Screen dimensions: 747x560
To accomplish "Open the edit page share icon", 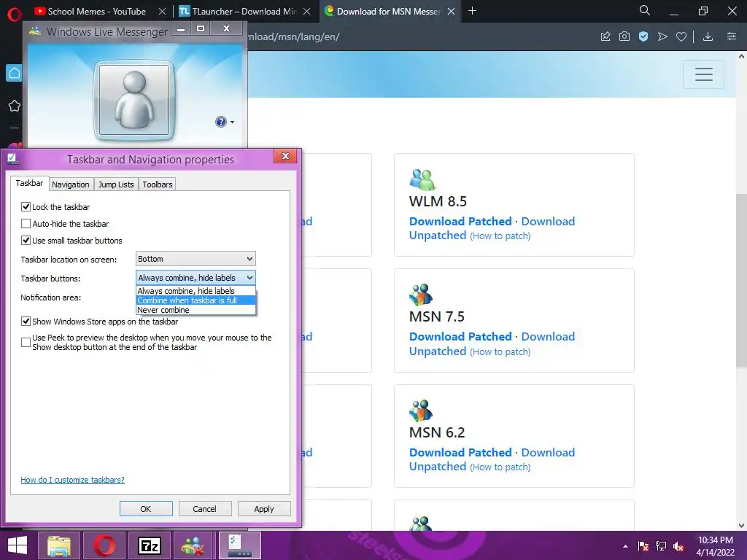I will click(x=605, y=36).
